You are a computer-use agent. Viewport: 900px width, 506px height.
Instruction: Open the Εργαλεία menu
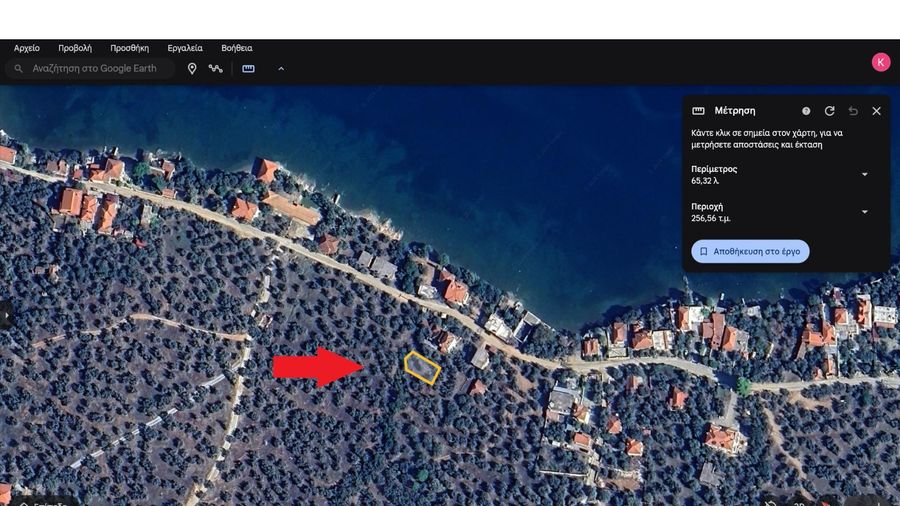click(x=185, y=48)
